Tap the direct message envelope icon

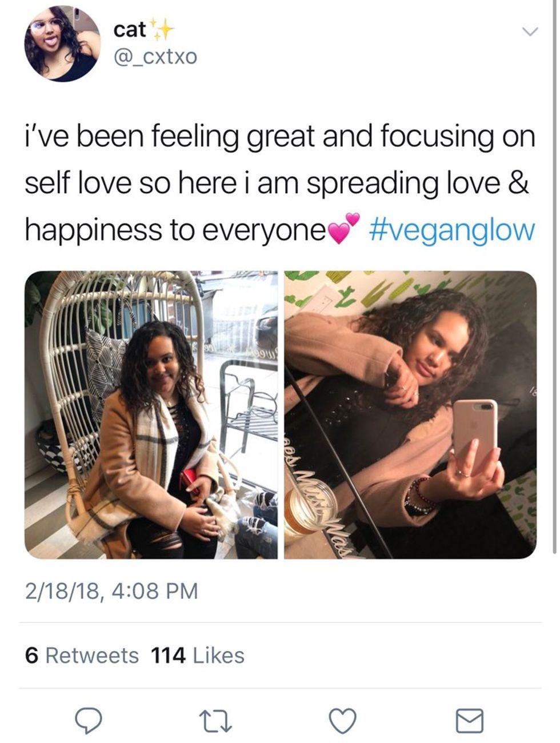469,720
